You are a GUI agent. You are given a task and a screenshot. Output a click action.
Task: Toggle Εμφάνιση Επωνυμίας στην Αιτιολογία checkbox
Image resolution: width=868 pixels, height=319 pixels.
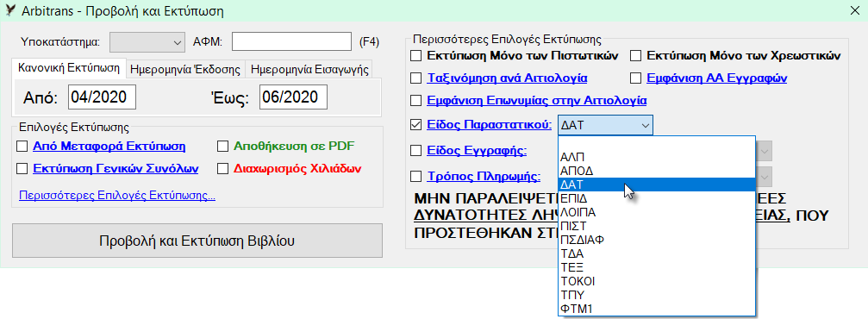tap(415, 100)
